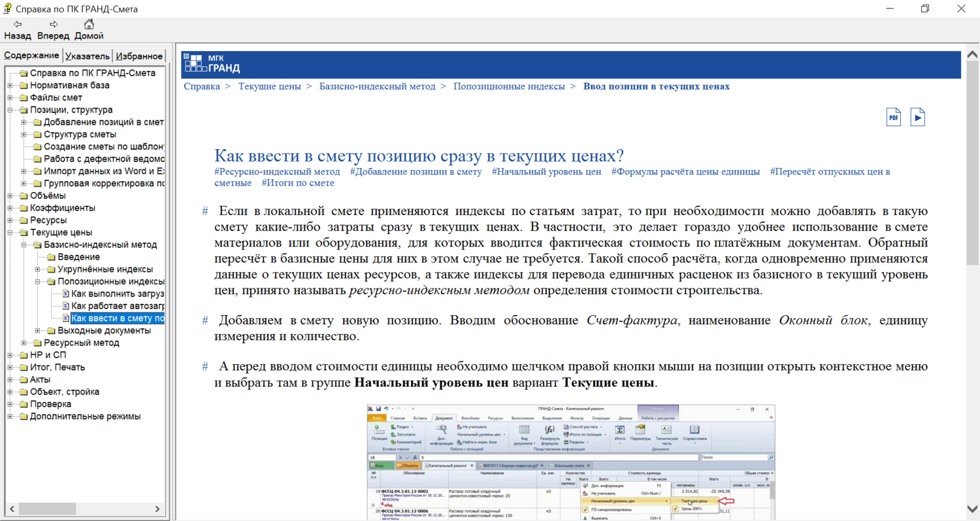
Task: Click the article vertical scrollbar thumb
Action: pos(973,163)
